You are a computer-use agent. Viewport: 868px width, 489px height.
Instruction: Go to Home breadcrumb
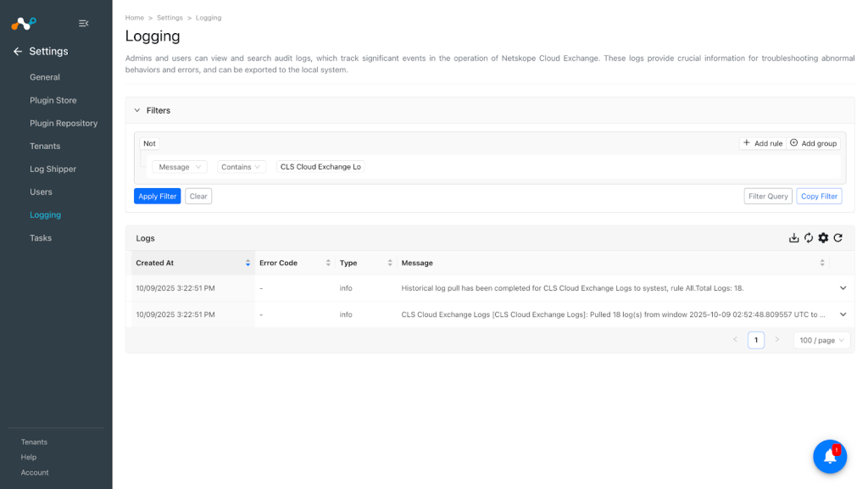click(x=135, y=18)
